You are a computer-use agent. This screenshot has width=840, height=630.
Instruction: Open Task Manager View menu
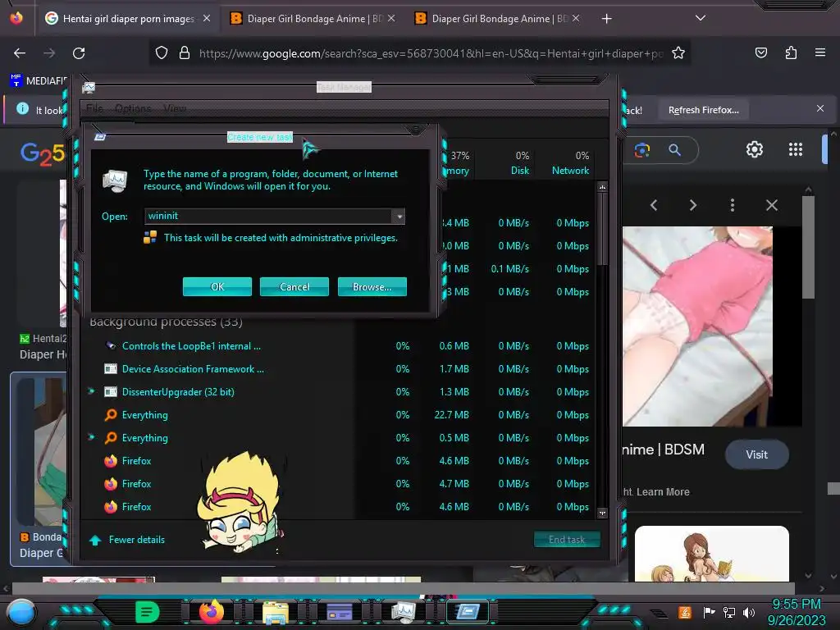175,108
